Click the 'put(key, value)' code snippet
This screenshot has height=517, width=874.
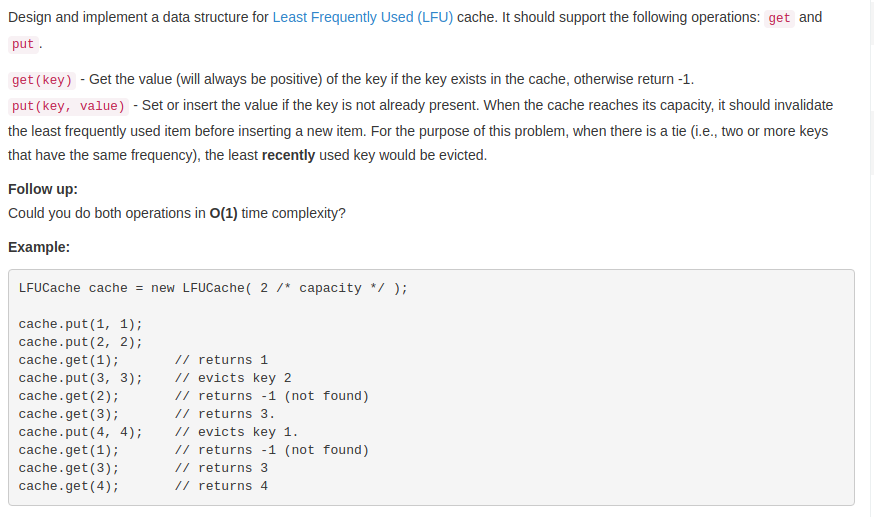click(x=68, y=106)
